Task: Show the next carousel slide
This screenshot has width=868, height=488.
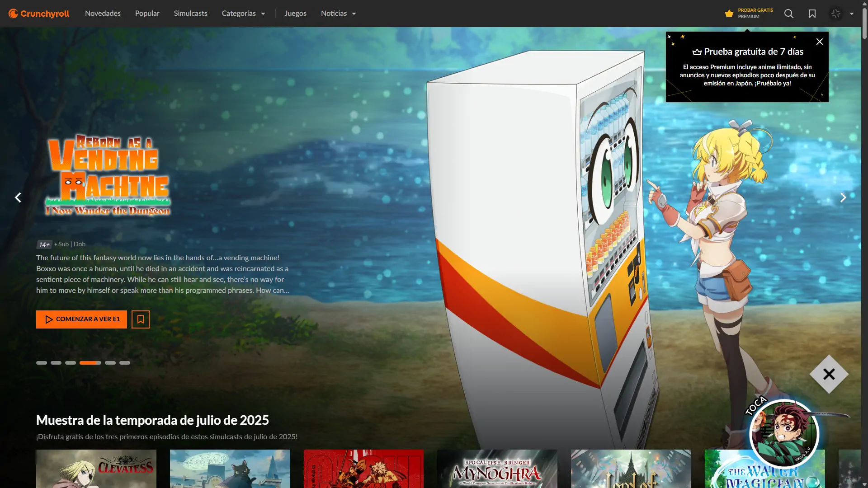Action: point(843,197)
